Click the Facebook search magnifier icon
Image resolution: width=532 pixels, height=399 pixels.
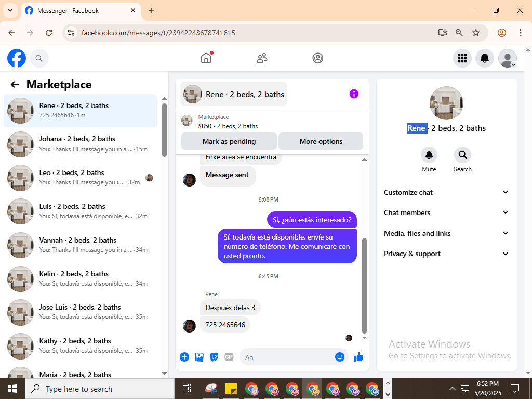click(39, 58)
